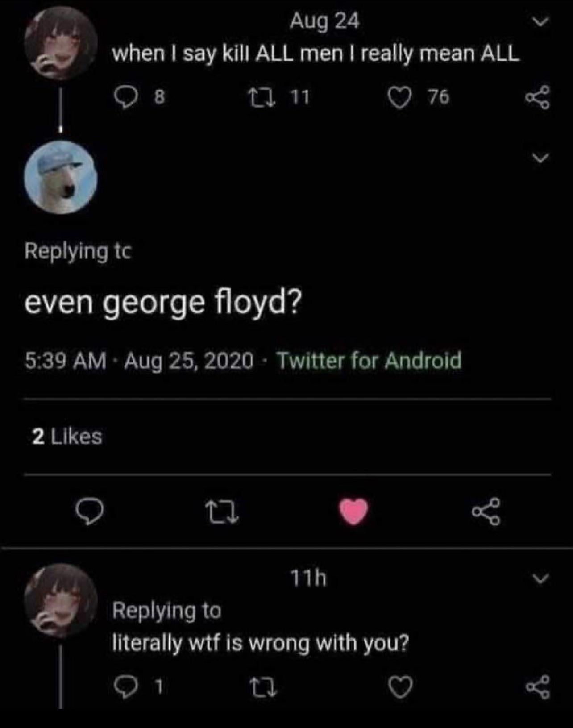Image resolution: width=573 pixels, height=728 pixels.
Task: Expand options chevron beside dog avatar tweet
Action: click(540, 158)
